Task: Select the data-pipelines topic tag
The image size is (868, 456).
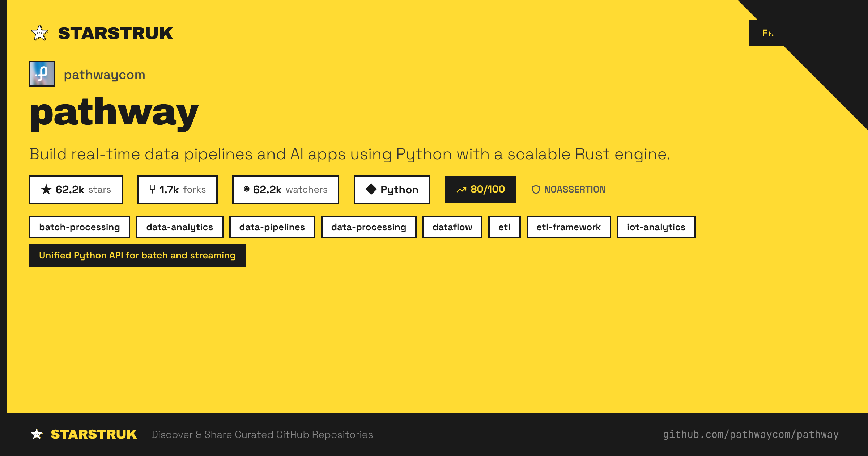Action: pos(272,227)
